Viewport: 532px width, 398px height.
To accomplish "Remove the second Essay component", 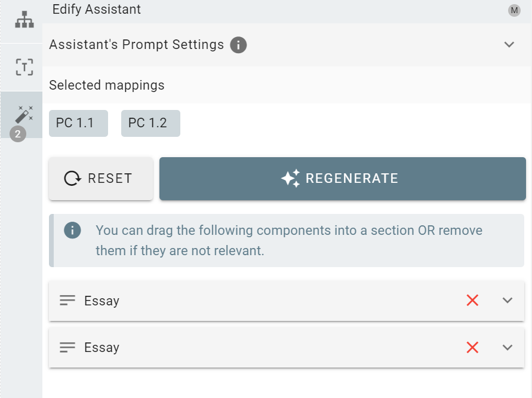I will 472,347.
